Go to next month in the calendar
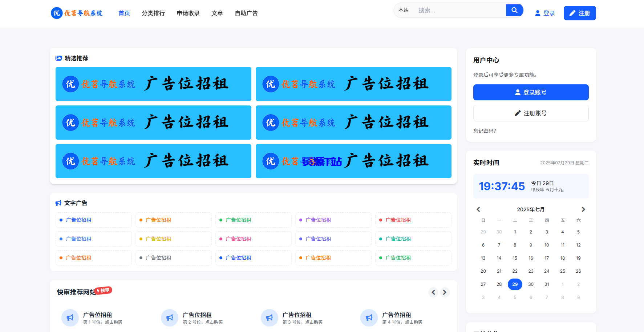The width and height of the screenshot is (644, 332). coord(584,209)
